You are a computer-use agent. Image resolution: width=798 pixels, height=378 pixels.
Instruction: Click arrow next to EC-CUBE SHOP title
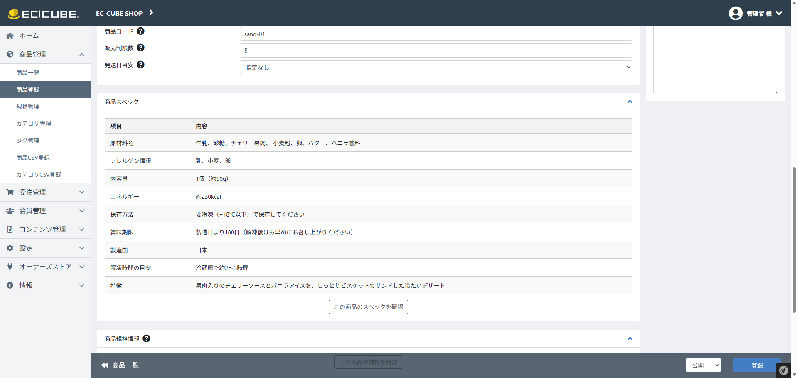151,12
